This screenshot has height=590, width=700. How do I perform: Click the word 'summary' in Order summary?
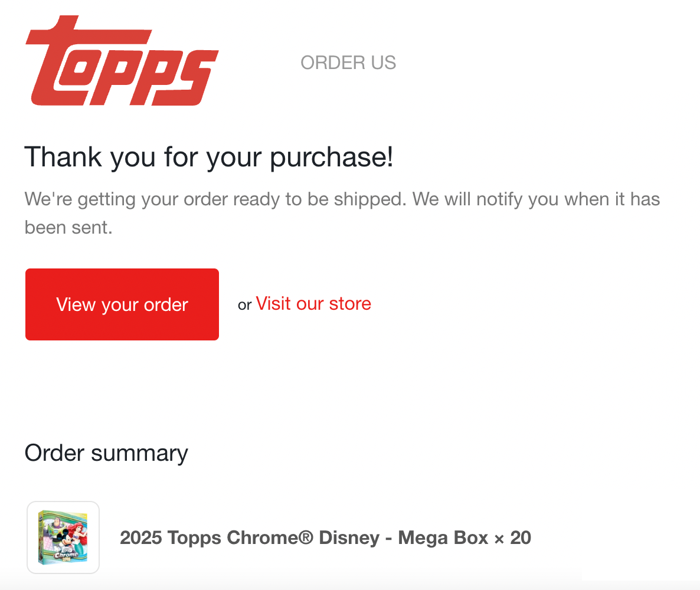click(x=139, y=454)
